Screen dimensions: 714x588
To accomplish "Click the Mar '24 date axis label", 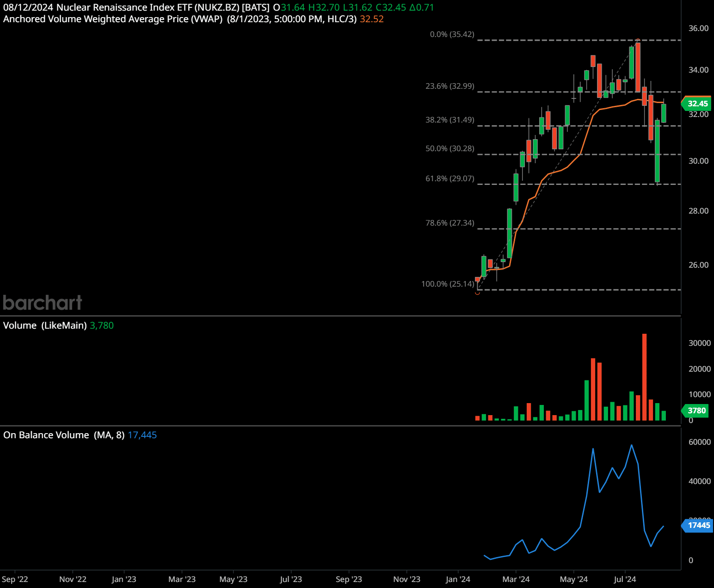I will pyautogui.click(x=516, y=579).
